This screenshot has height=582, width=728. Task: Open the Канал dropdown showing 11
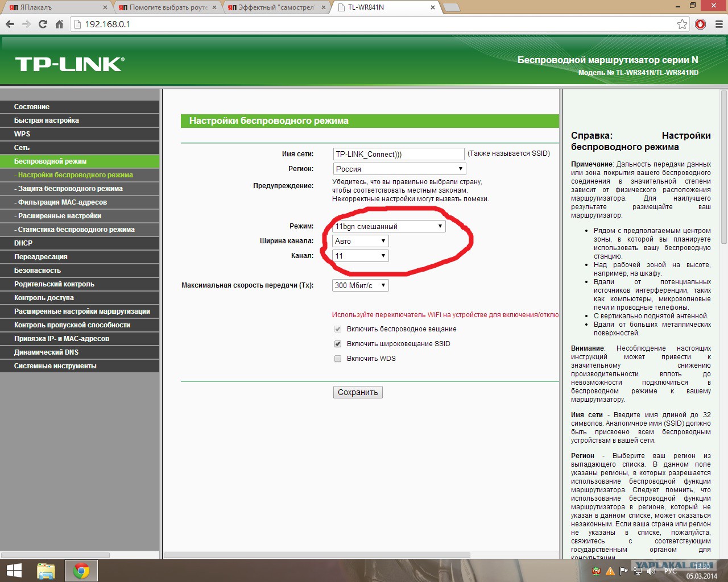coord(361,256)
